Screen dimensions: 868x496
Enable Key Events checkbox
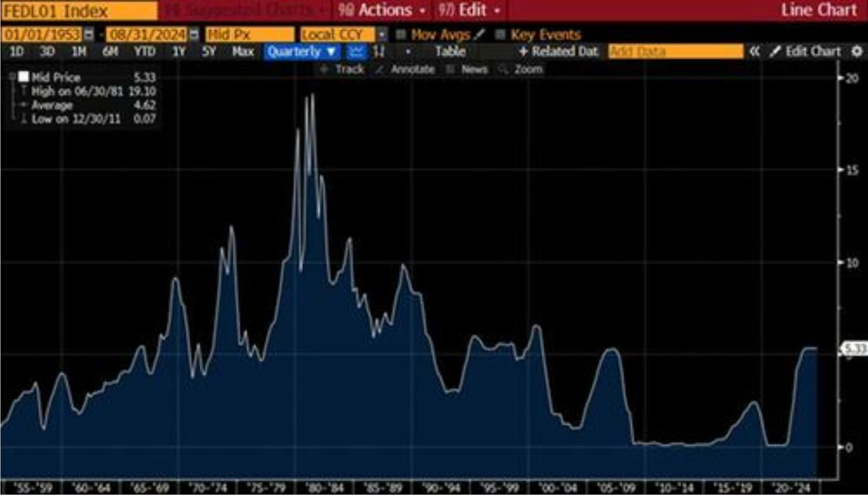(500, 34)
